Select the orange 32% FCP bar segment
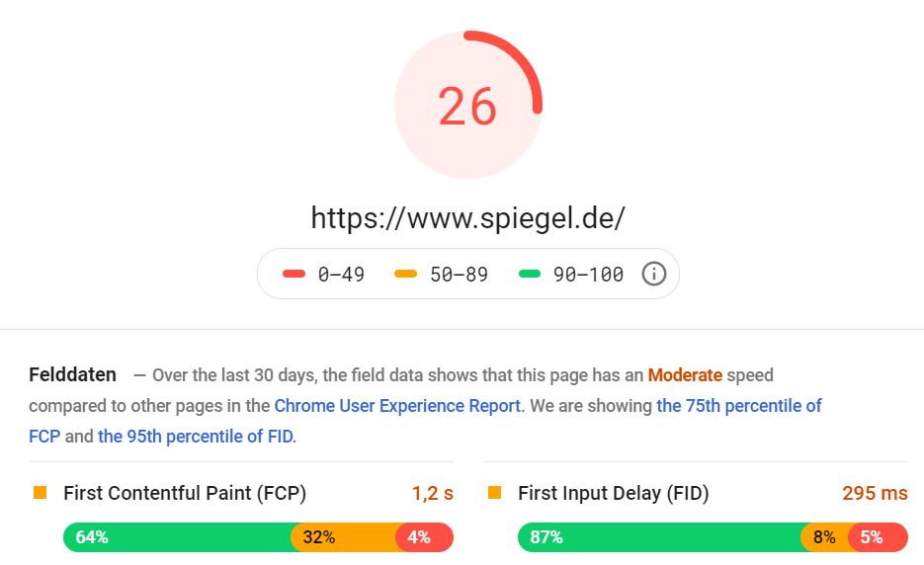The width and height of the screenshot is (924, 565). [344, 537]
